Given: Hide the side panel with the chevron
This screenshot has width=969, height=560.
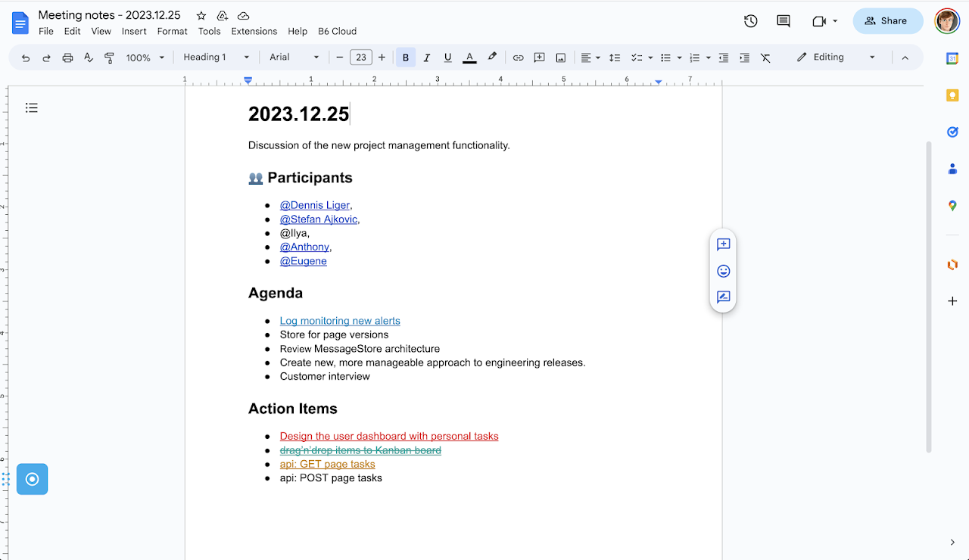Looking at the screenshot, I should pos(952,542).
